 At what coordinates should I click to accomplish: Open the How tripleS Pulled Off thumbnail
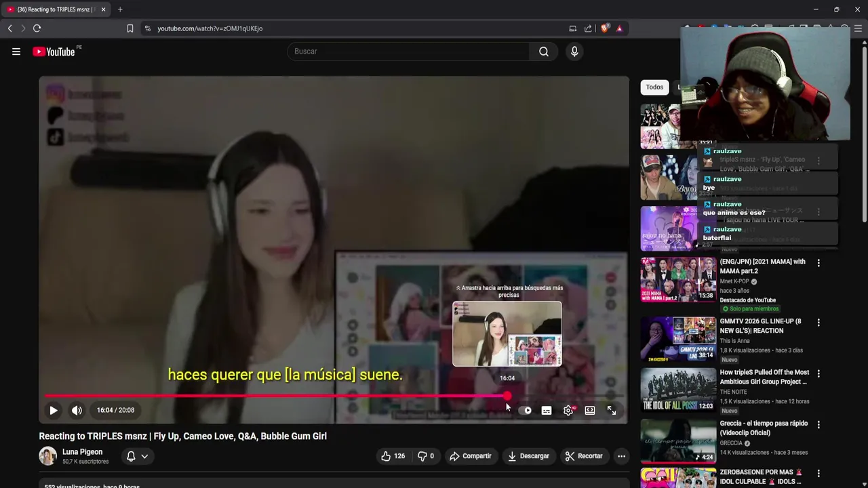(x=678, y=390)
